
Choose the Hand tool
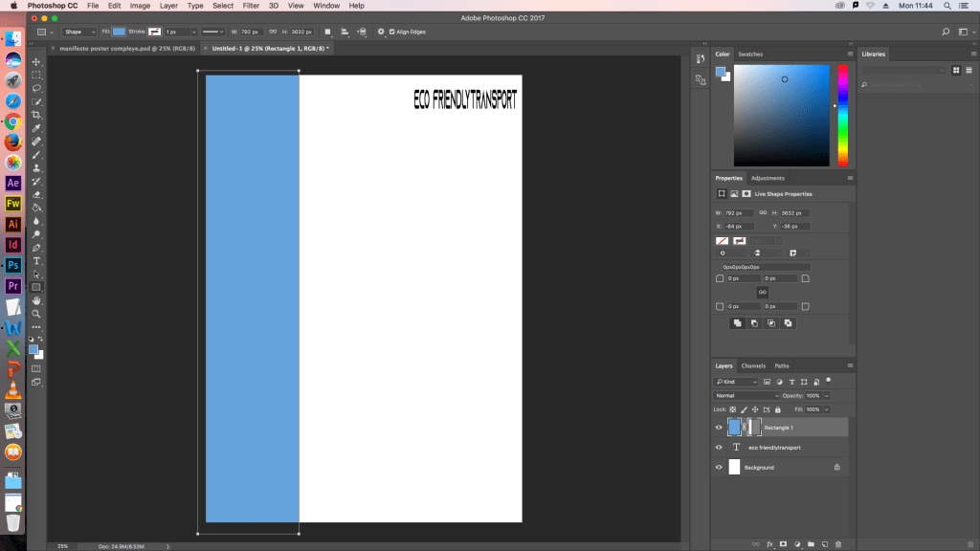click(x=36, y=300)
